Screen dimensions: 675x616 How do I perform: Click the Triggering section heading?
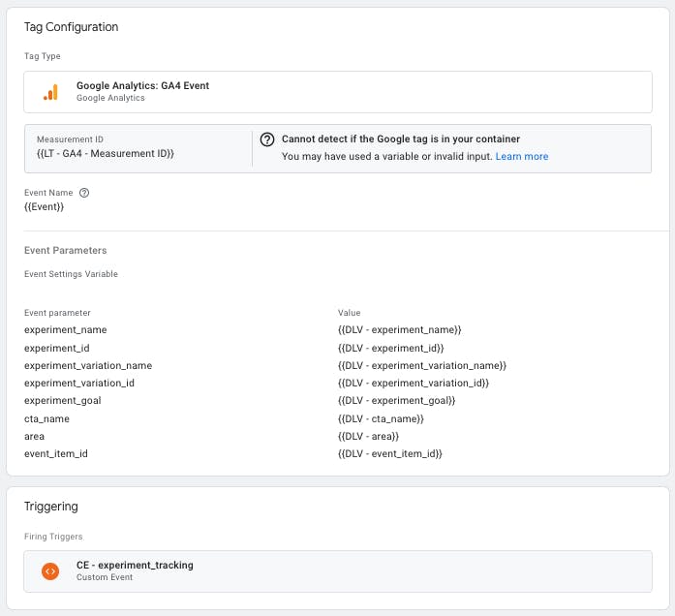click(51, 507)
